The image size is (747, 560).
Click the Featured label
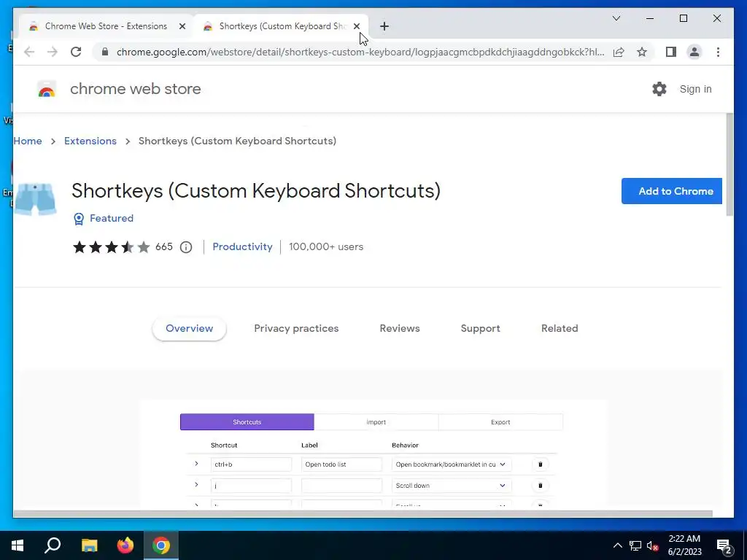coord(112,218)
